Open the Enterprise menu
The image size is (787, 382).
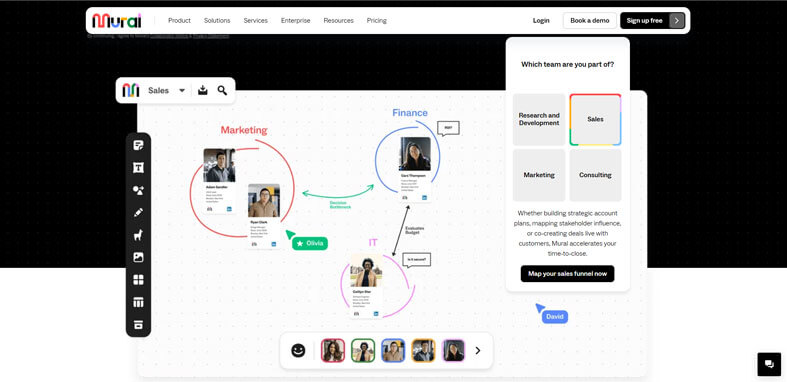click(296, 21)
